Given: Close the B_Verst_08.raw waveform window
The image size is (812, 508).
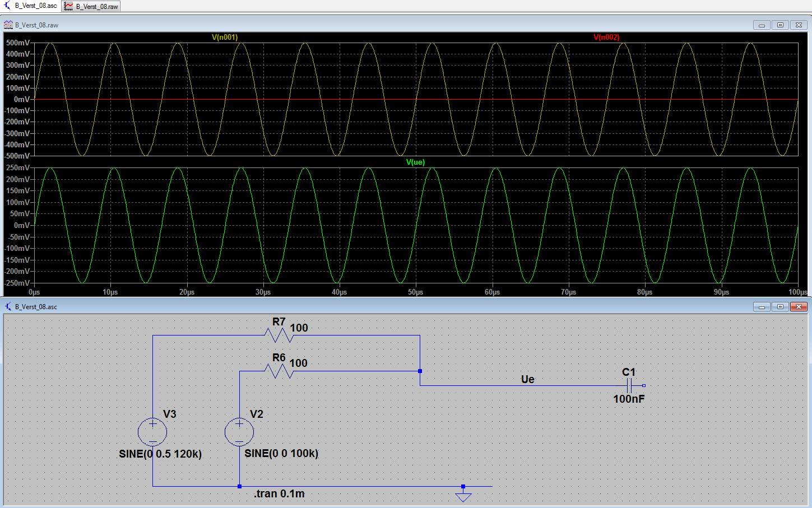Looking at the screenshot, I should 799,25.
